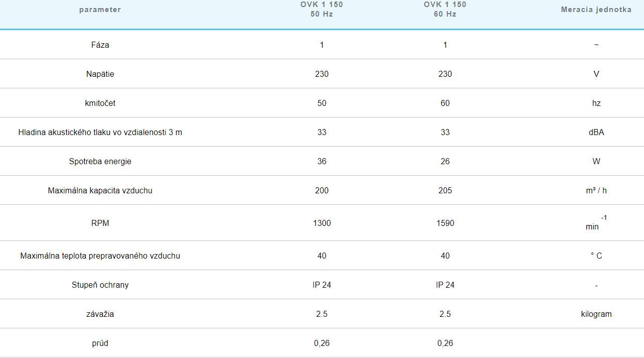This screenshot has height=358, width=644.
Task: Click the RPM value 1300
Action: [x=321, y=223]
